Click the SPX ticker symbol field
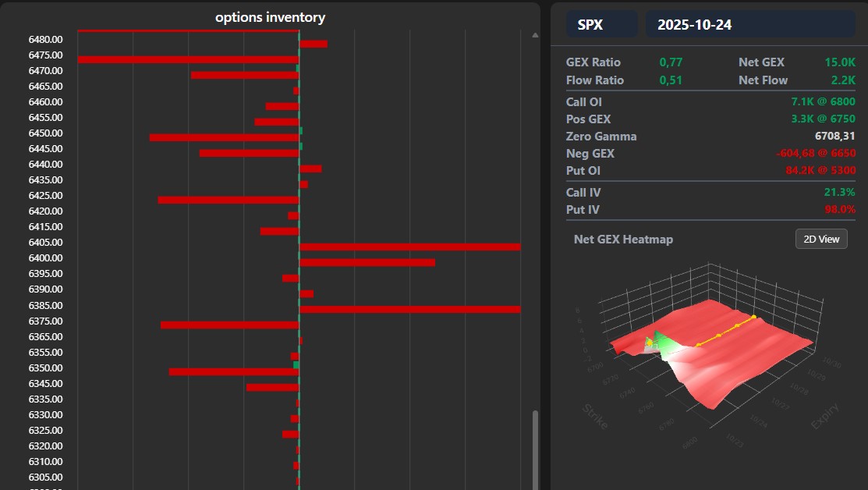This screenshot has width=868, height=490. pos(601,24)
